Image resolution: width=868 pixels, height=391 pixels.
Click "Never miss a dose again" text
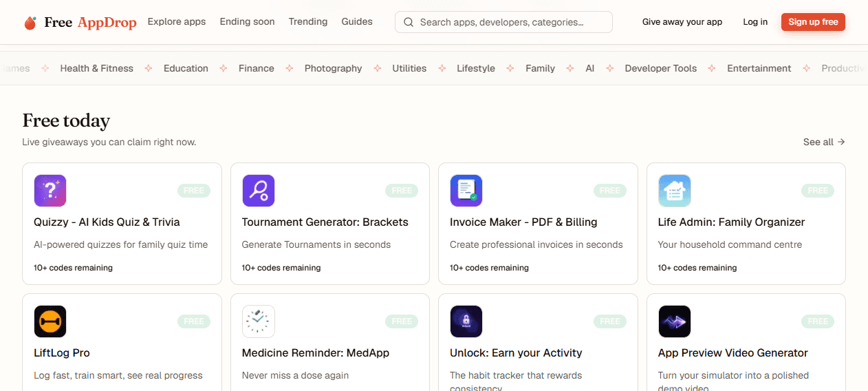click(295, 375)
